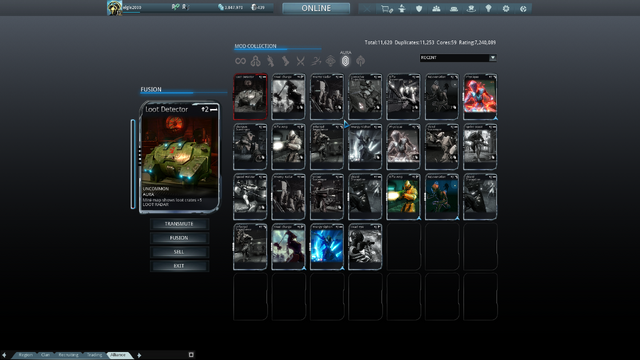The width and height of the screenshot is (640, 360).
Task: Select the red-outlined Loot Detector mod card
Action: 250,96
